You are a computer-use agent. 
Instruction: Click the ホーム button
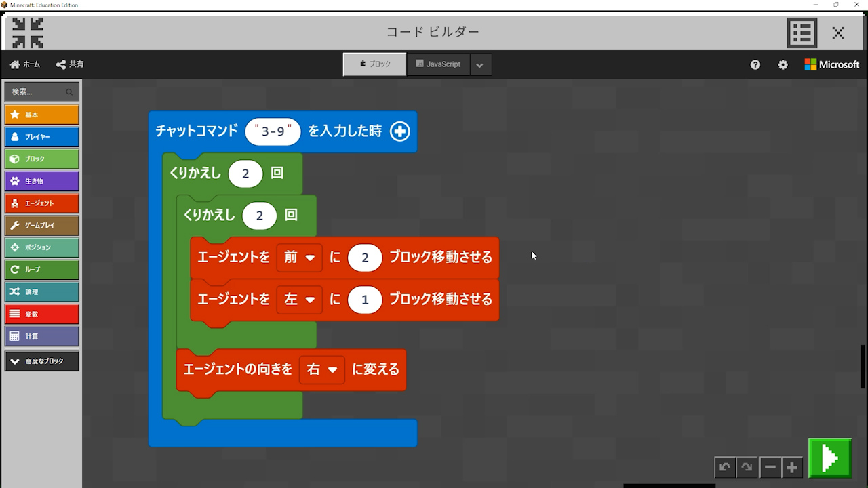coord(25,64)
